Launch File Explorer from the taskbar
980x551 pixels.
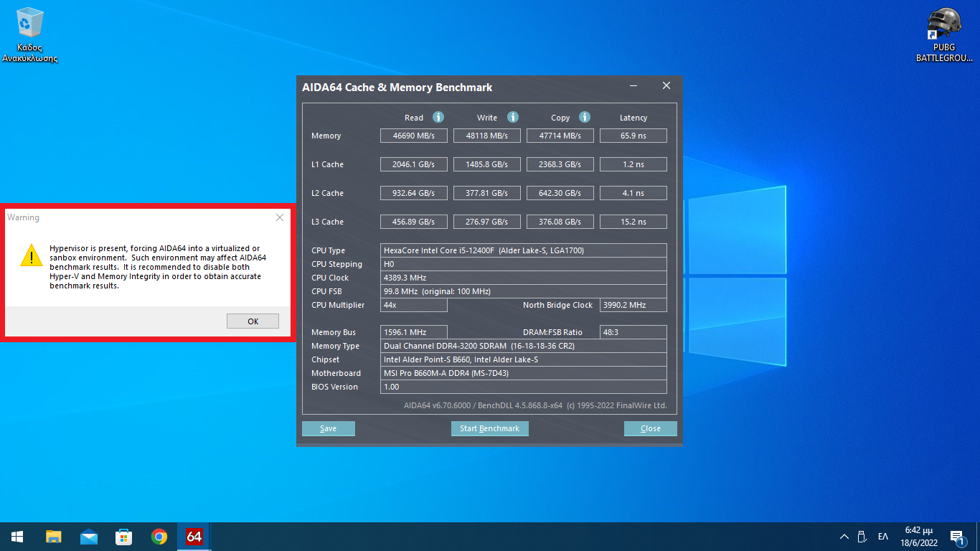[54, 537]
